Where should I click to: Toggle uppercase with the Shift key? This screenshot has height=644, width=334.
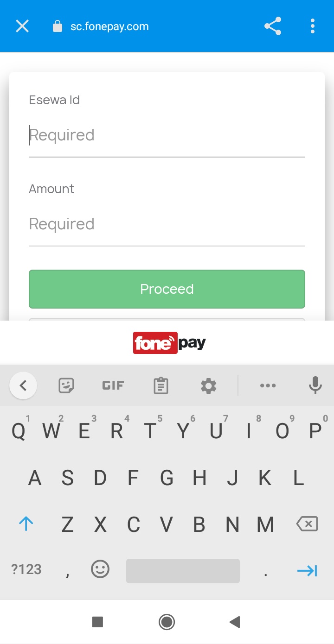26,524
